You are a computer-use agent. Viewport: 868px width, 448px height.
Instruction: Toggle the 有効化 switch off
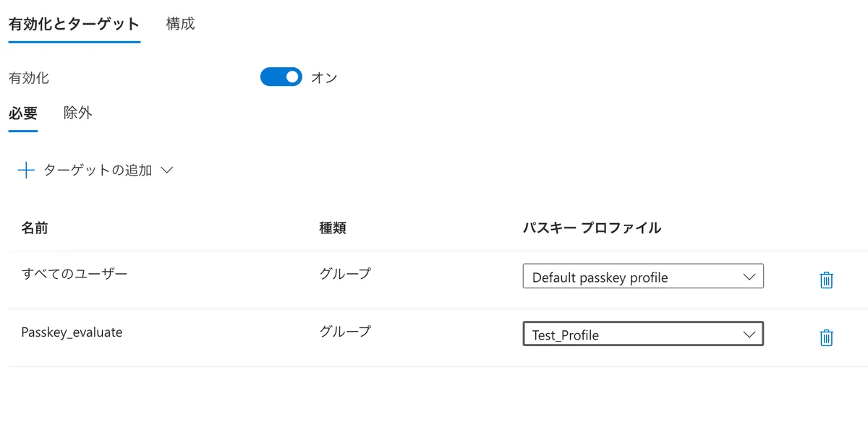[281, 77]
